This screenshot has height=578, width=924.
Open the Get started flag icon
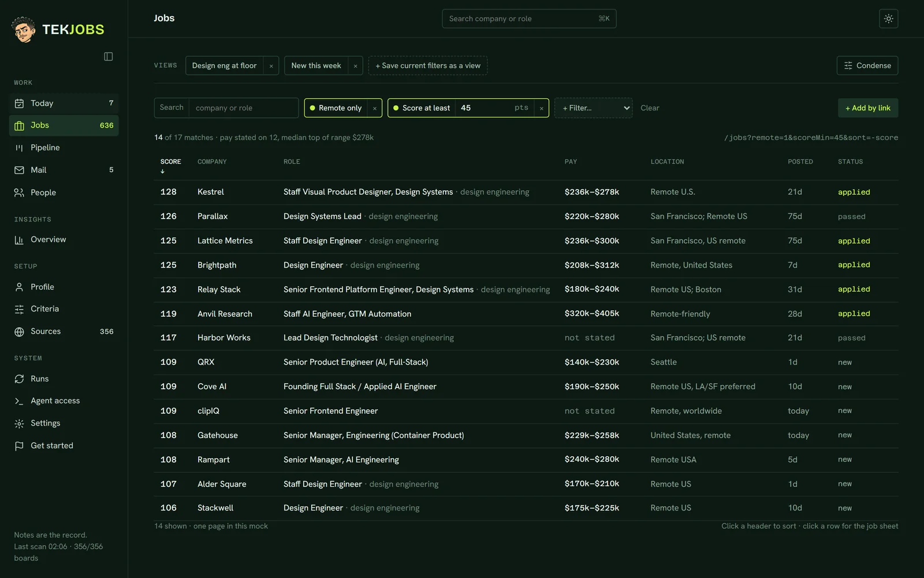click(x=19, y=446)
